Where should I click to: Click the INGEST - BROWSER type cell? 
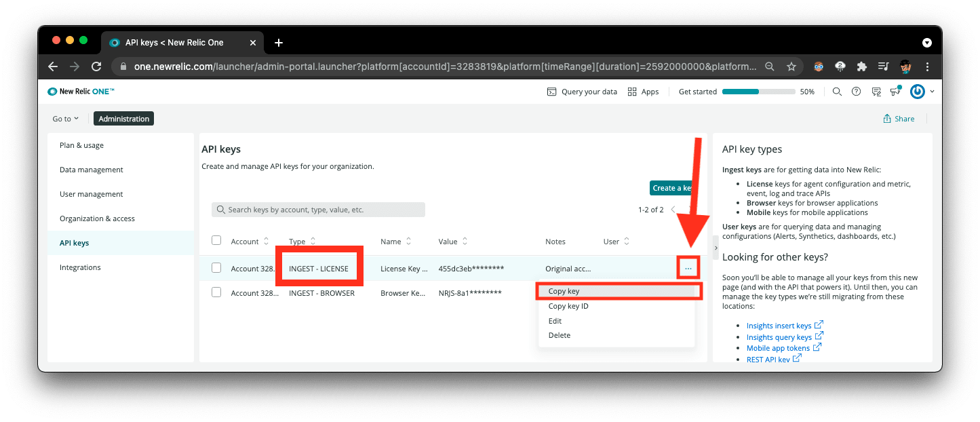tap(321, 293)
